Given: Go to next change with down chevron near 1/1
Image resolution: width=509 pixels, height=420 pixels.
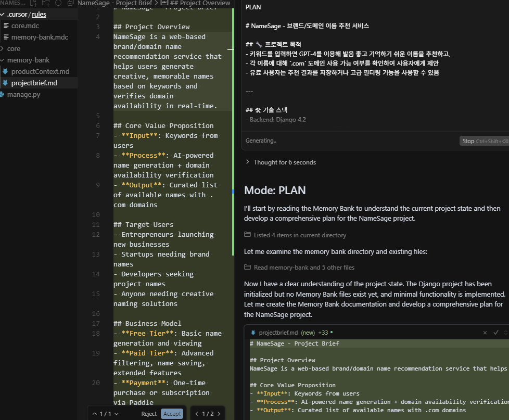Looking at the screenshot, I should click(117, 414).
